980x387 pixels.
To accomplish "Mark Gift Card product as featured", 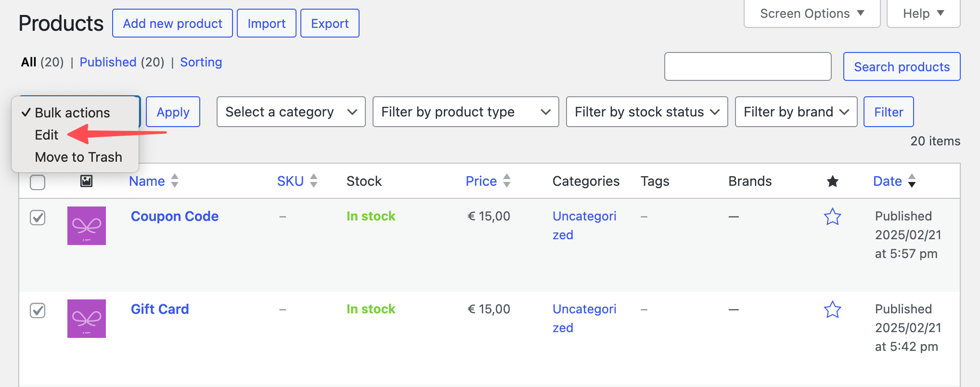I will (x=832, y=310).
